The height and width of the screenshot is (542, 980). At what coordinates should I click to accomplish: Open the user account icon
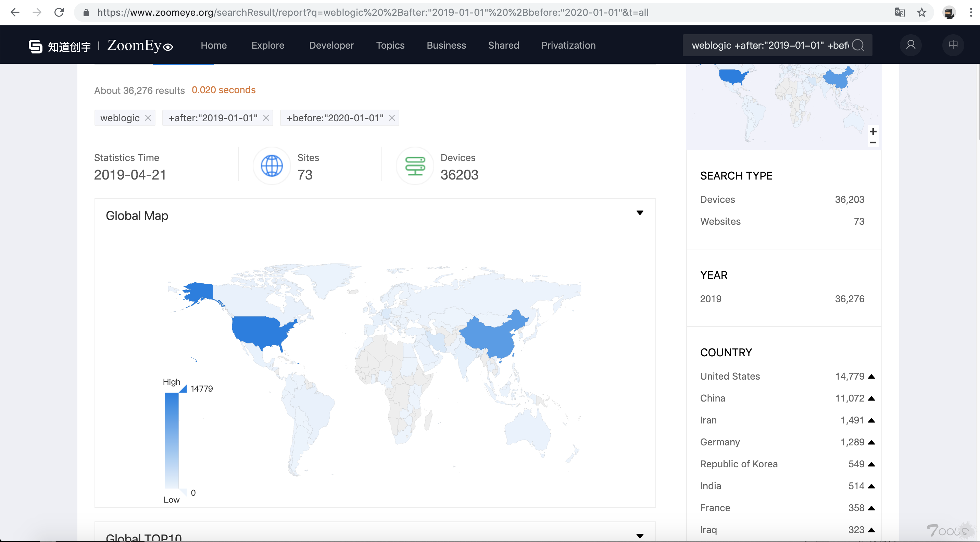[x=910, y=45]
